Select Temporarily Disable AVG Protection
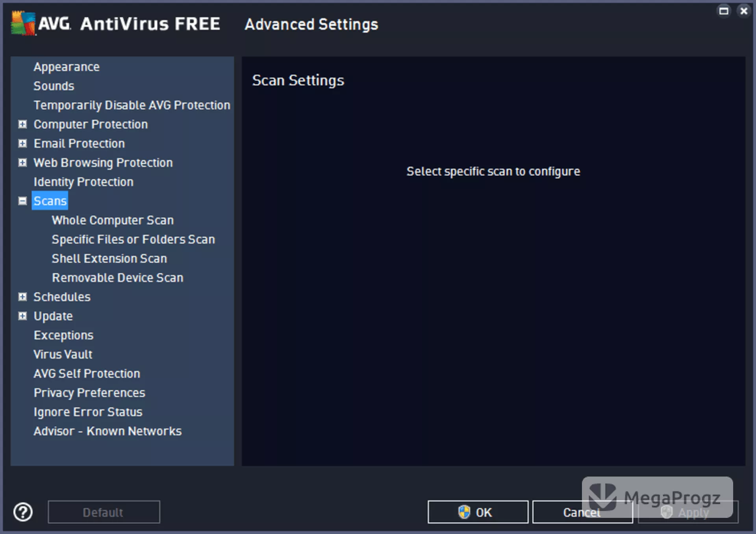Viewport: 756px width, 534px height. [x=132, y=105]
